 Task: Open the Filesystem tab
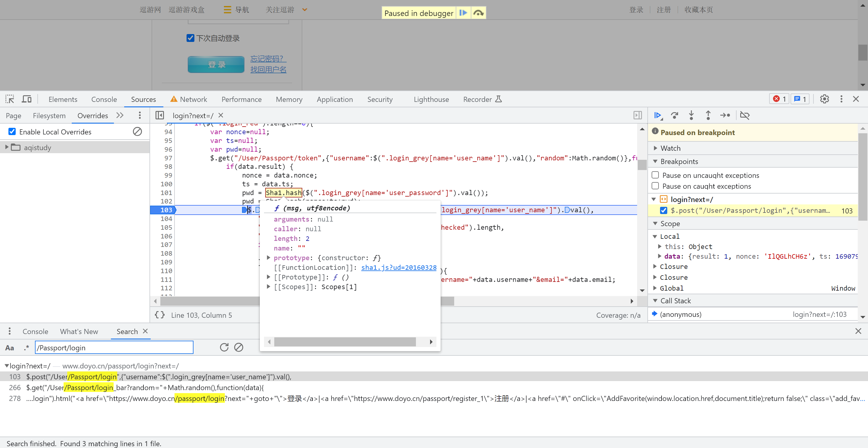[49, 116]
